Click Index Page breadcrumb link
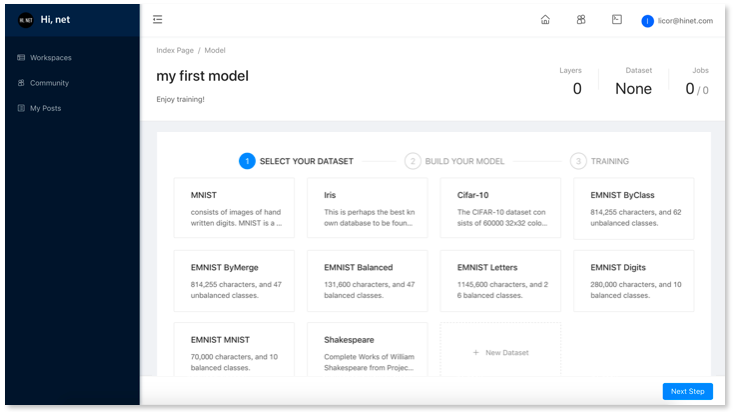This screenshot has width=733, height=412. click(x=174, y=50)
